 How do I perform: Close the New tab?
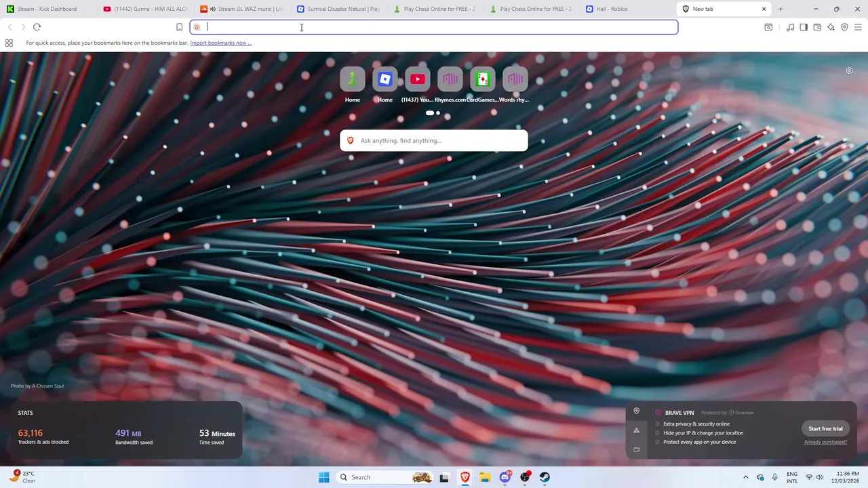pos(764,9)
